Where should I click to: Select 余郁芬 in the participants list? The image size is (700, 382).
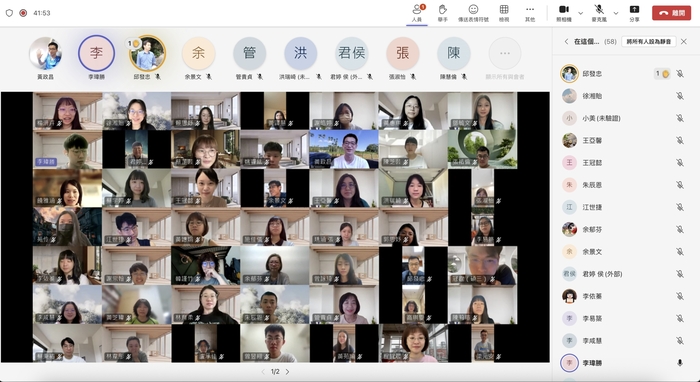coord(625,229)
